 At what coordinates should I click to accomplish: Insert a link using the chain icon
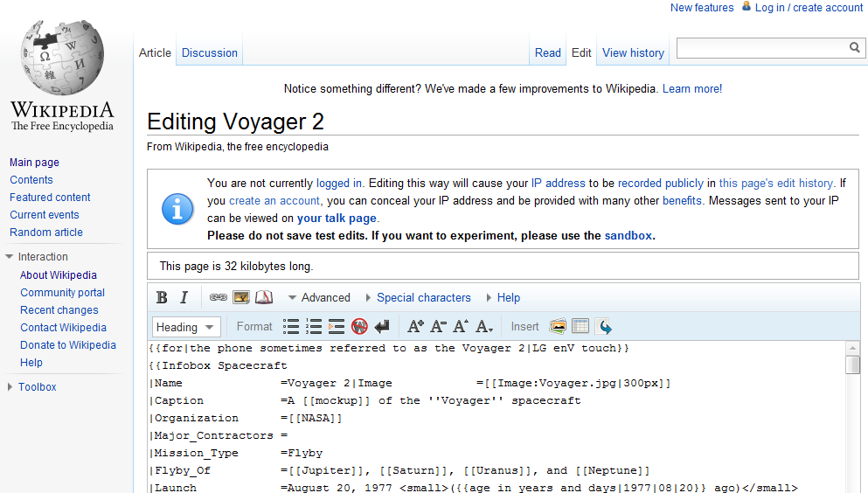click(x=219, y=298)
